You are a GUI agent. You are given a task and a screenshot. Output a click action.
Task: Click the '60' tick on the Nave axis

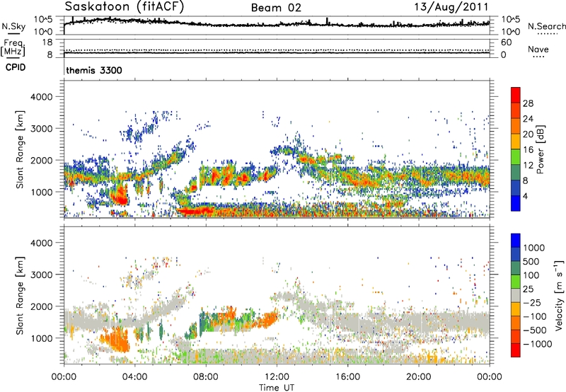[506, 42]
